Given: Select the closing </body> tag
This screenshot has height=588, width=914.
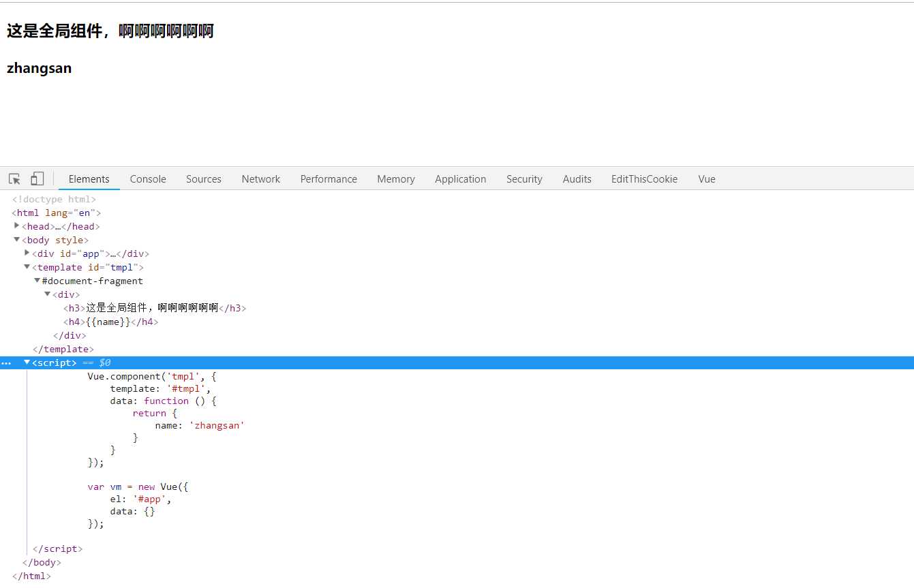Looking at the screenshot, I should click(x=42, y=562).
